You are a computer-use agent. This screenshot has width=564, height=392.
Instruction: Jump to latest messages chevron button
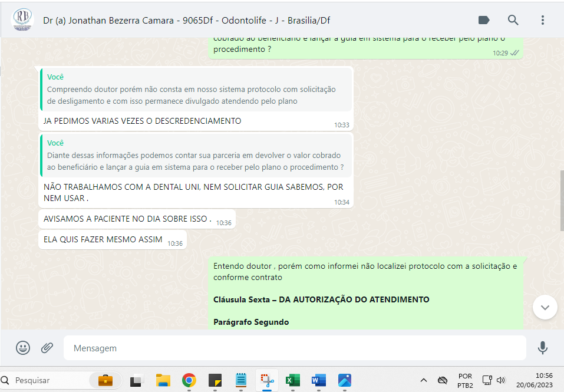pyautogui.click(x=545, y=307)
